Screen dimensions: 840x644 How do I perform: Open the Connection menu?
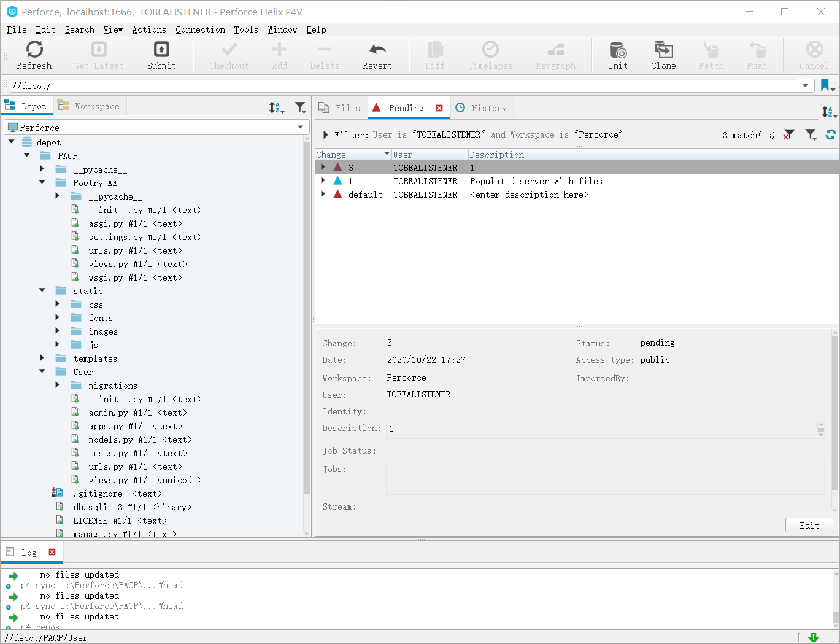[x=200, y=29]
